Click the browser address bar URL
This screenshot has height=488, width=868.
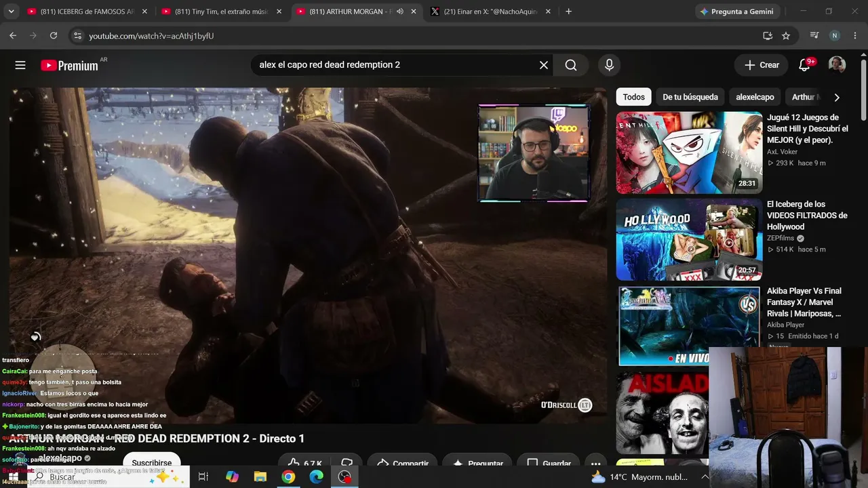pyautogui.click(x=151, y=36)
